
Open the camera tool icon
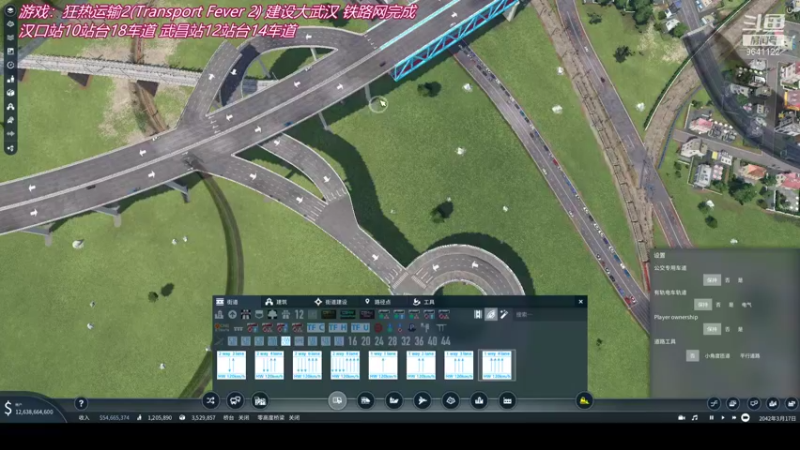click(x=681, y=418)
